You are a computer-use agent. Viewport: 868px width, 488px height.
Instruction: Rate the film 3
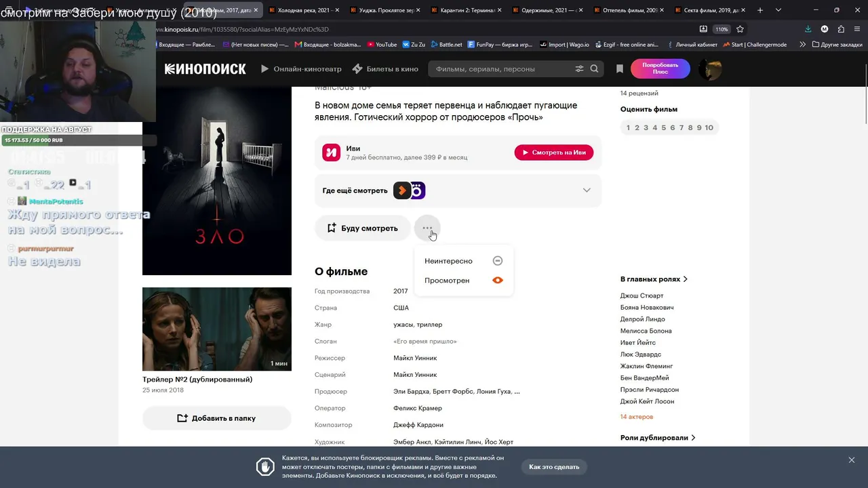[x=646, y=127]
